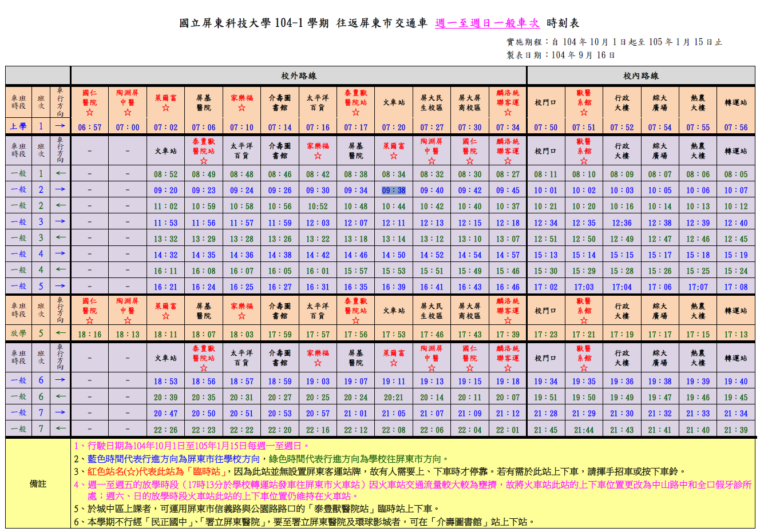Select the 校外路線 section header
The image size is (760, 532).
point(299,76)
